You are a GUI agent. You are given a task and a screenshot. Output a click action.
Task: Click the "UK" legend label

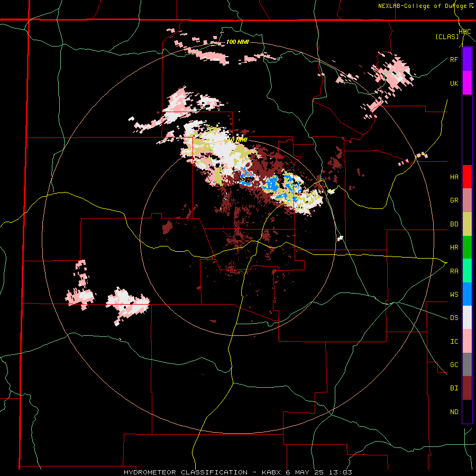(x=454, y=83)
